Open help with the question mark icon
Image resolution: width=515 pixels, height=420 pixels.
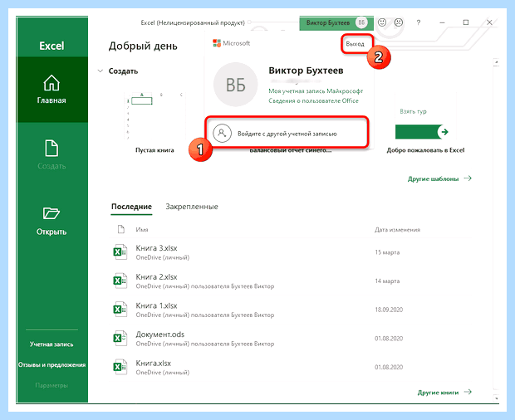[x=418, y=22]
